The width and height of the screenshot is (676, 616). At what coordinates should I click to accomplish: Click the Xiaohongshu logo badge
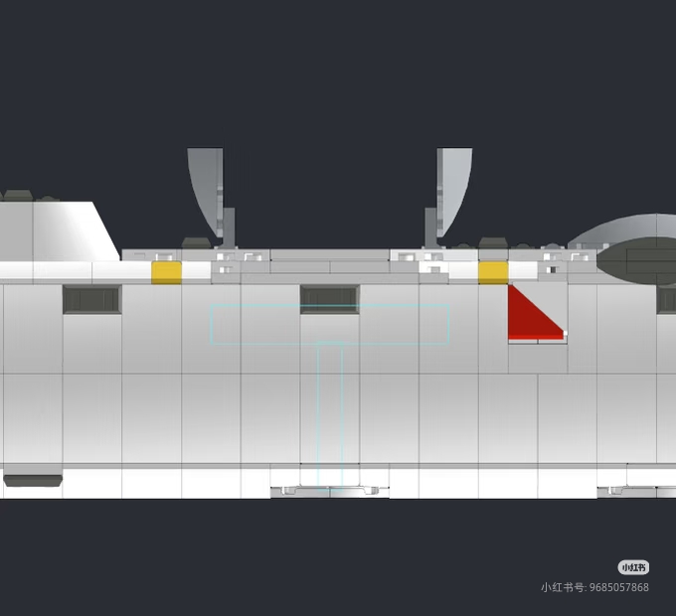(x=633, y=567)
